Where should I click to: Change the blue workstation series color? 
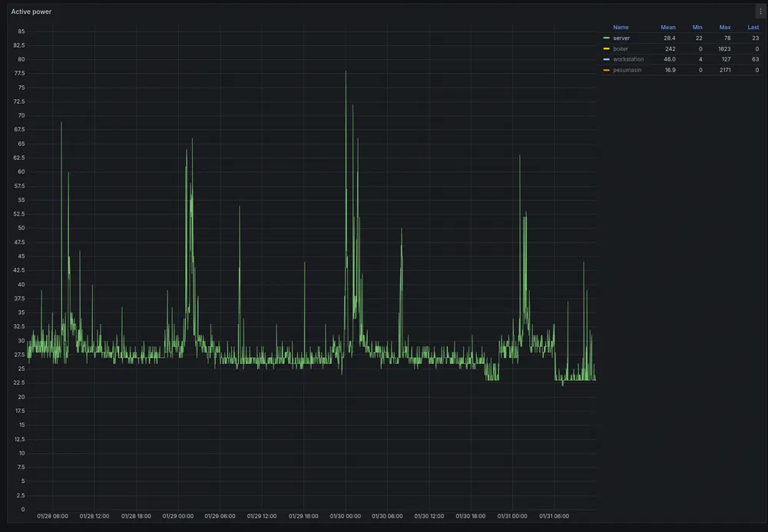[607, 59]
